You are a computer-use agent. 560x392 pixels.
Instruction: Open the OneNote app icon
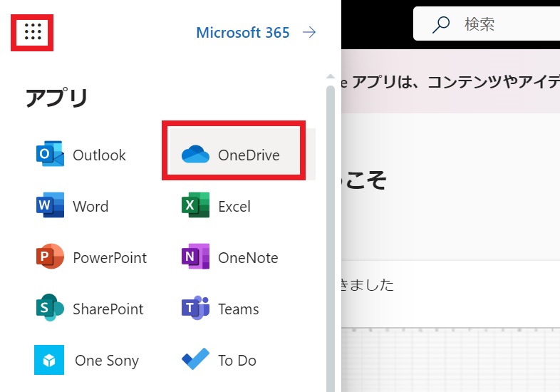coord(195,256)
